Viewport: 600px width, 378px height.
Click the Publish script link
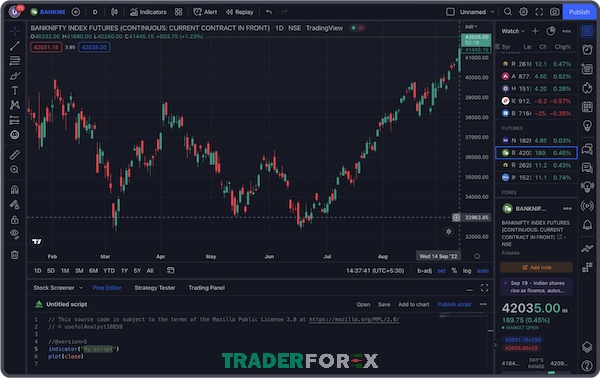click(x=455, y=305)
